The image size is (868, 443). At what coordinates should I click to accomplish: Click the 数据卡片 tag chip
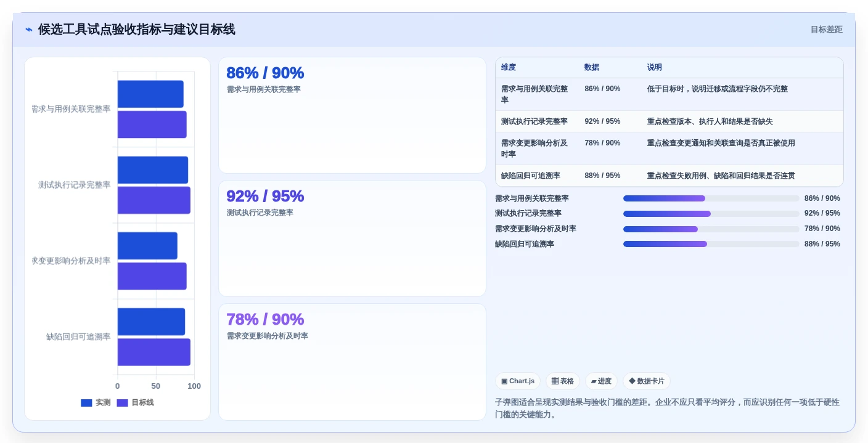[x=647, y=381]
